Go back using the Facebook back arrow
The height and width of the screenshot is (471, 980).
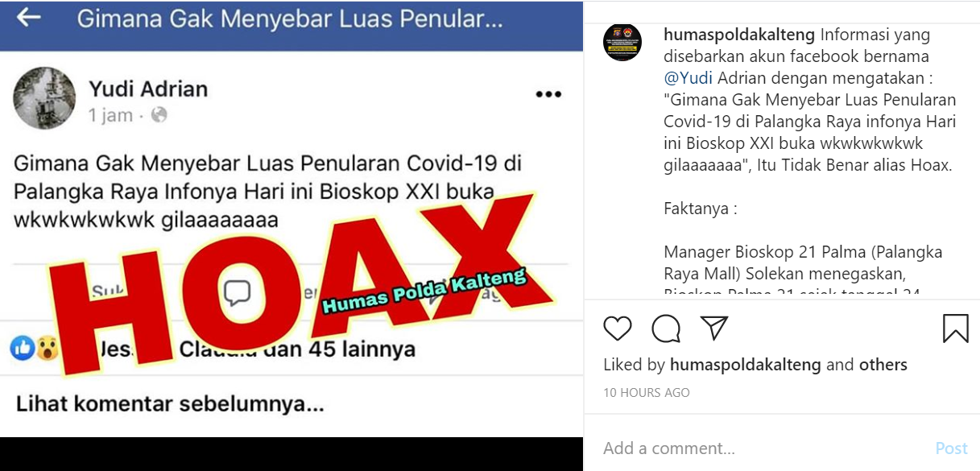29,18
